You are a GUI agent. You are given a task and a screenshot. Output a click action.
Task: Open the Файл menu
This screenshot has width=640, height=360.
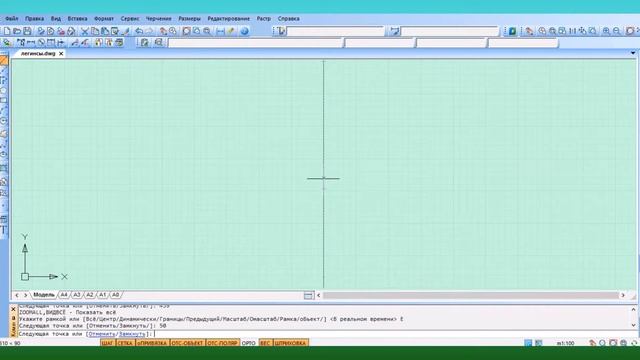click(x=11, y=19)
